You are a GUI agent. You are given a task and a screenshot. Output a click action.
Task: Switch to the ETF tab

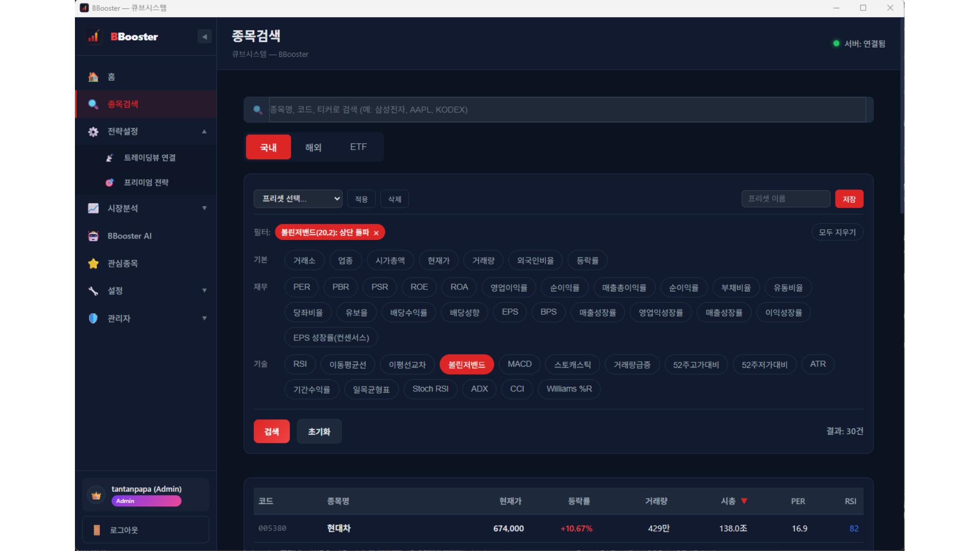358,147
